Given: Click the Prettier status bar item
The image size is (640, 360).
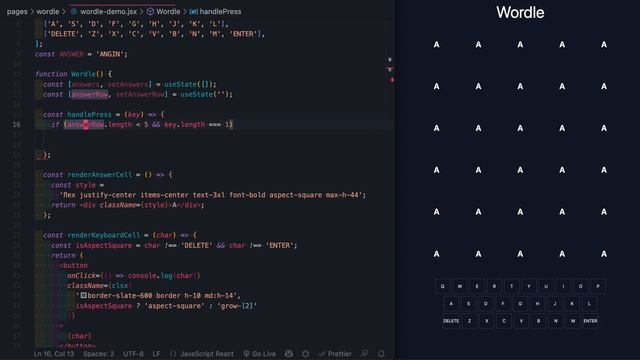Looking at the screenshot, I should click(335, 353).
